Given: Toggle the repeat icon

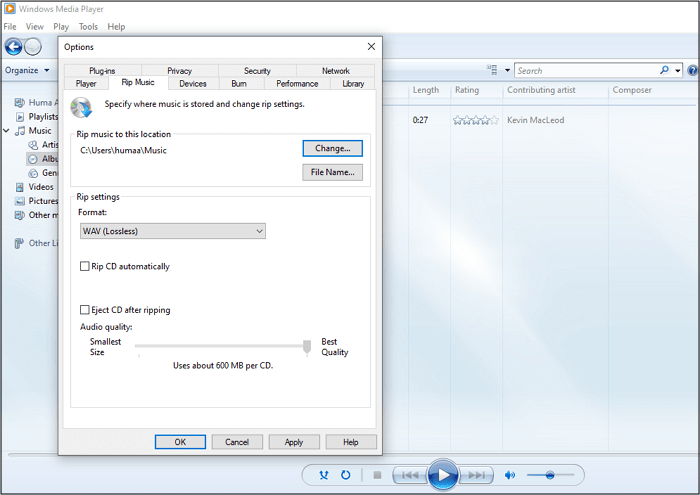Looking at the screenshot, I should coord(345,475).
